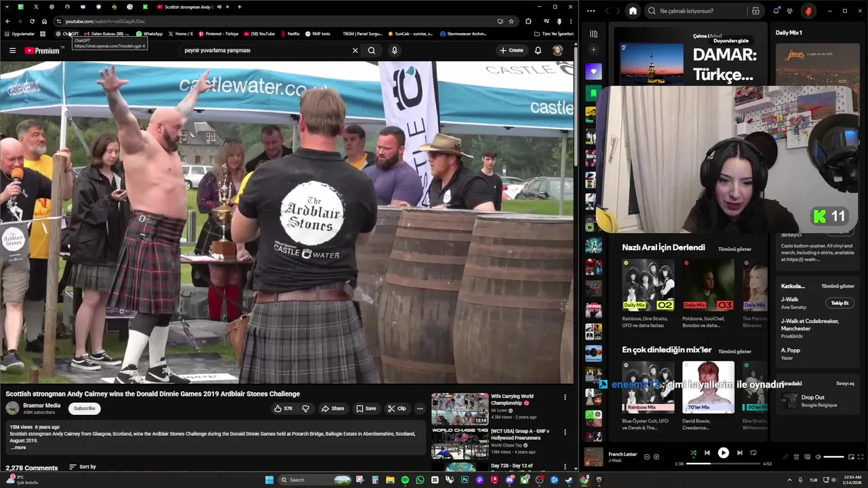The image size is (868, 488).
Task: Open the YouTube account avatar menu
Action: [557, 50]
